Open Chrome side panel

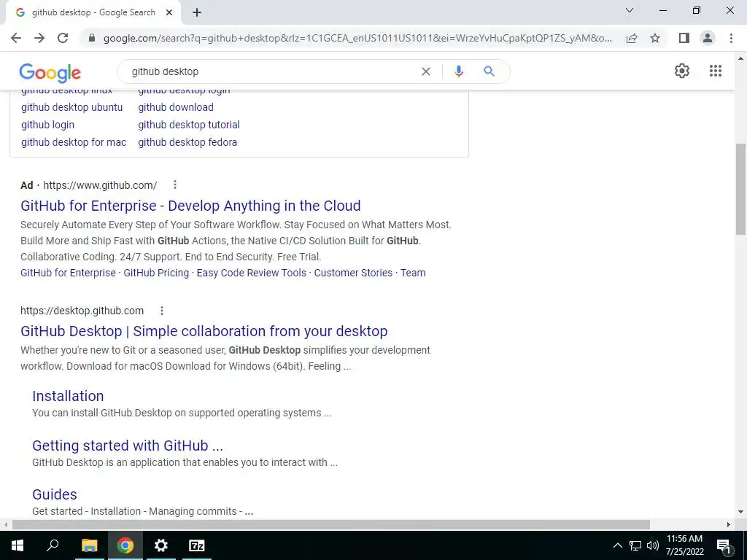click(684, 38)
